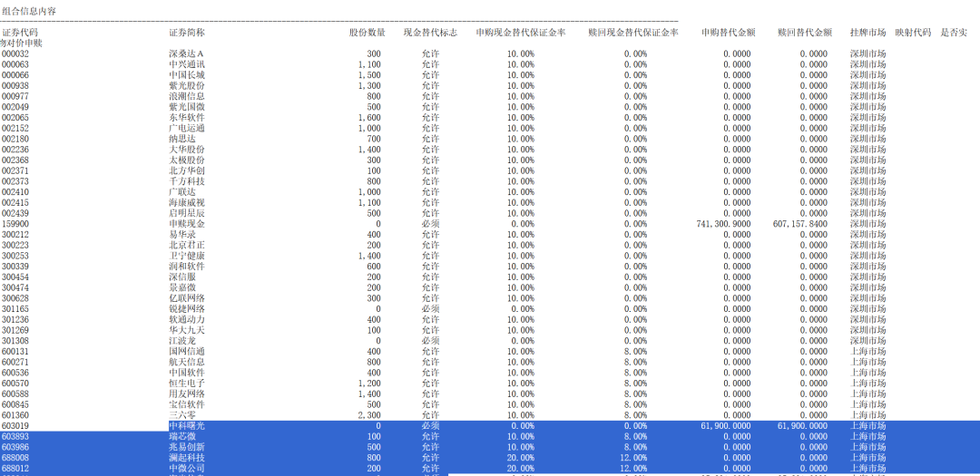Click the stock name 中国软件
Image resolution: width=980 pixels, height=476 pixels.
pyautogui.click(x=187, y=373)
